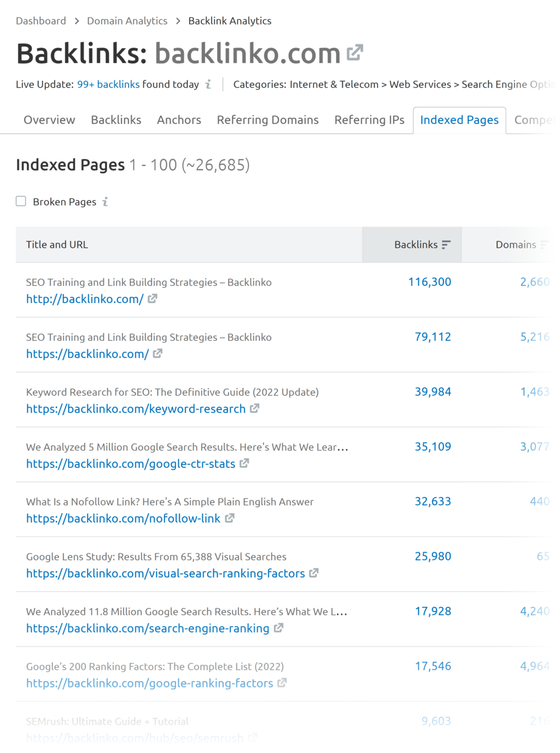Click the sort icon on Backlinks column
Viewport: 560px width, 753px height.
pyautogui.click(x=446, y=244)
